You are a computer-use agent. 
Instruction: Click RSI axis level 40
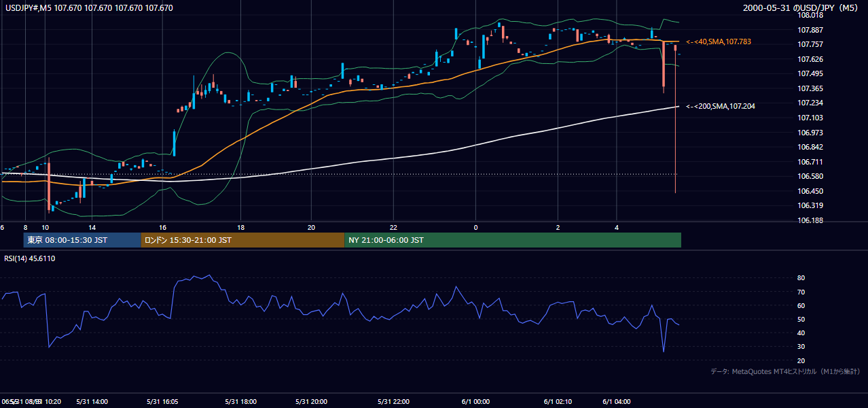[801, 333]
